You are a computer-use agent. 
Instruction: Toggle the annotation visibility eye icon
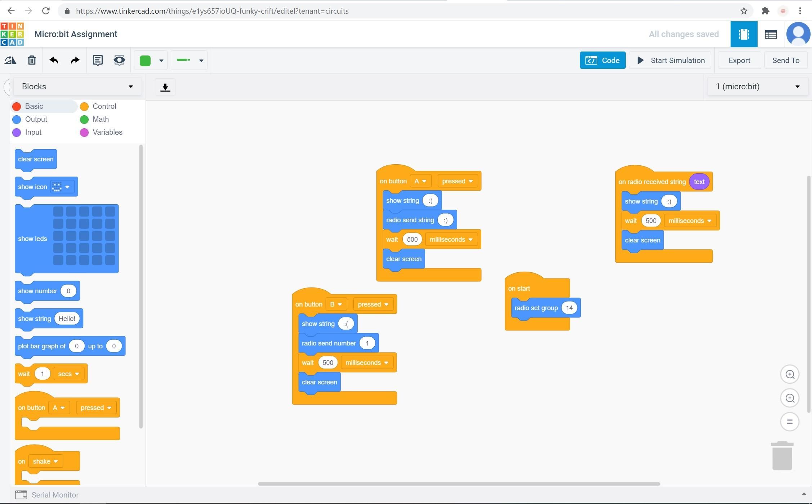point(119,60)
